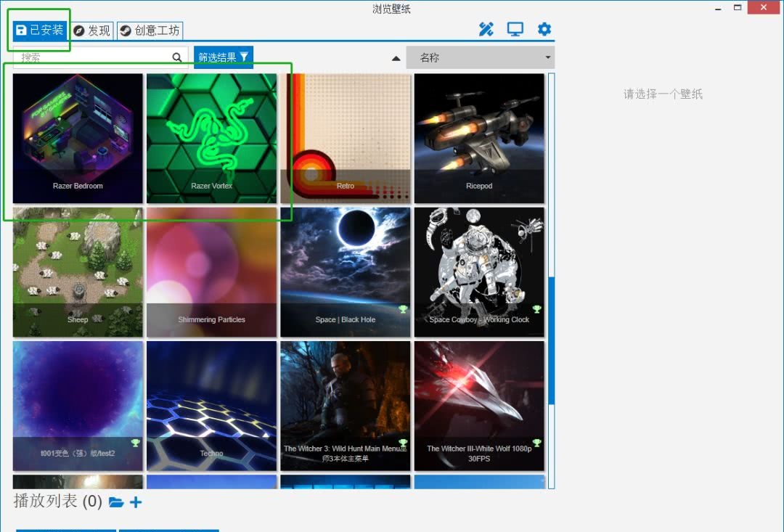Toggle the sort direction arrow

[x=396, y=58]
